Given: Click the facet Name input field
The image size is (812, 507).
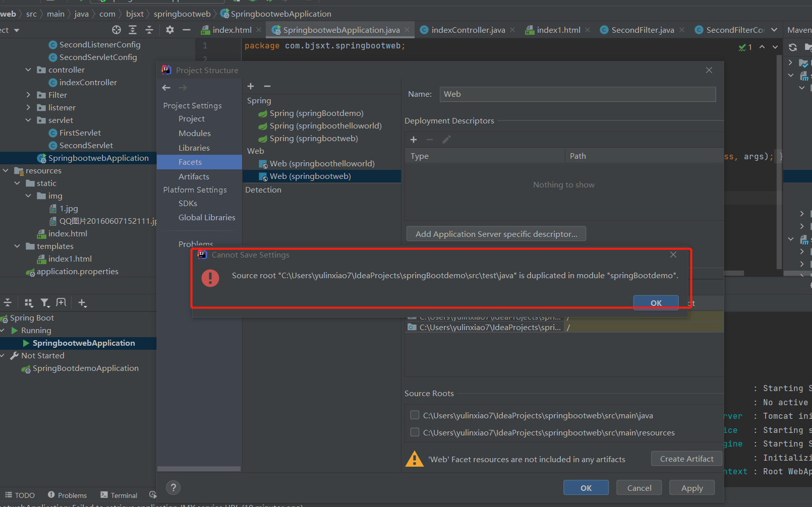Looking at the screenshot, I should click(x=577, y=94).
